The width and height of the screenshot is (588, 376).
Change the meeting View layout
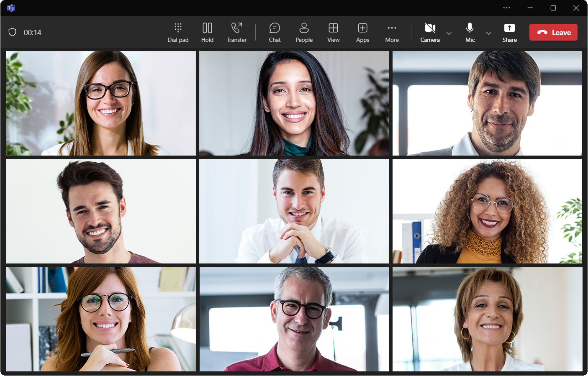[333, 33]
